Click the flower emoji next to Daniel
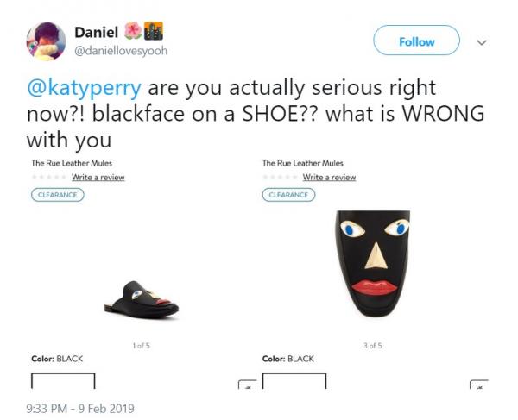 (x=133, y=31)
